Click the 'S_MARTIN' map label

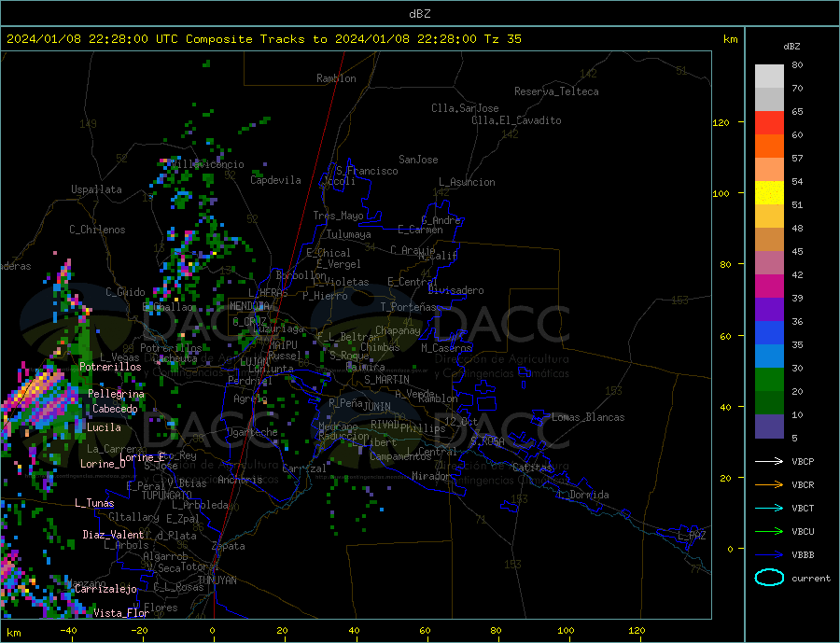coord(386,380)
